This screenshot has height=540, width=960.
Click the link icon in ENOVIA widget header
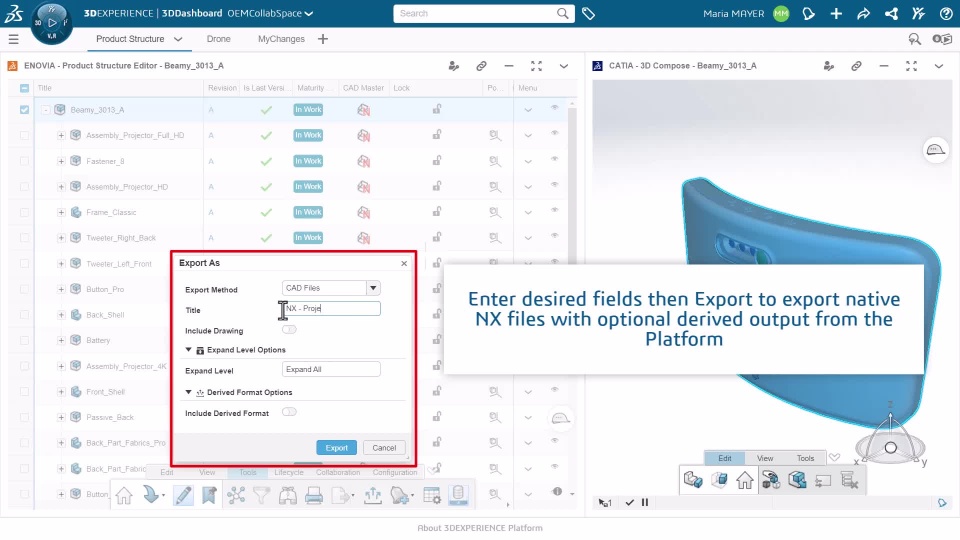(x=481, y=66)
